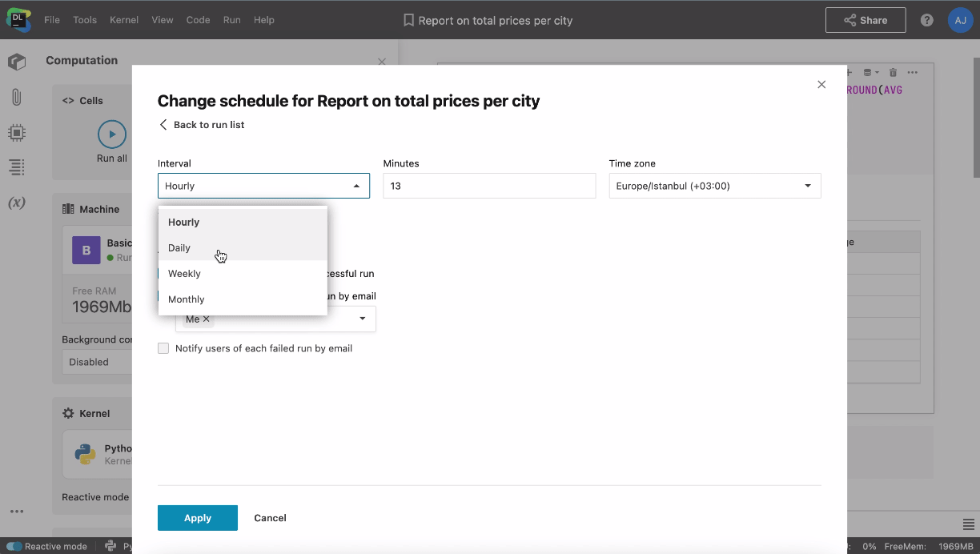Remove the Me recipient tag
The width and height of the screenshot is (980, 554).
click(207, 319)
